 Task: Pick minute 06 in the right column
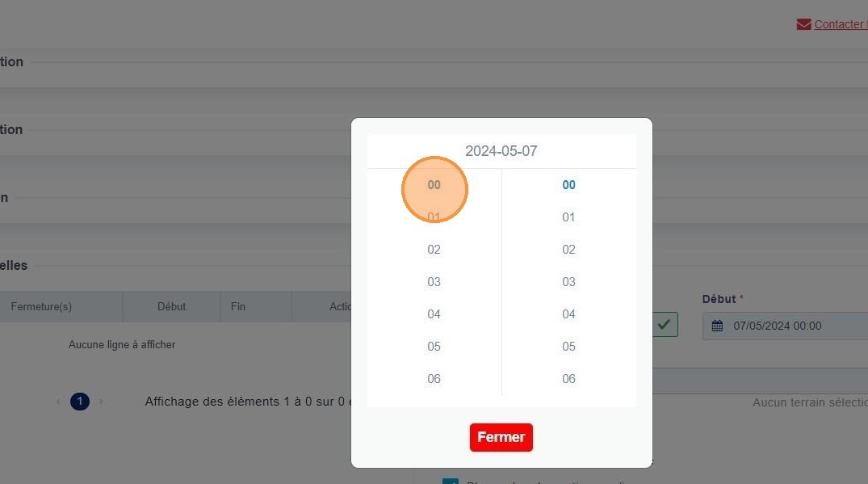568,379
